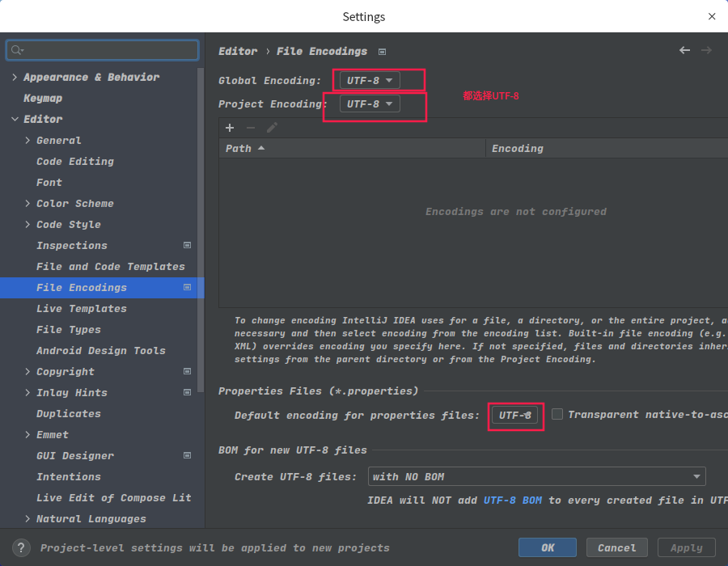Click Editor in the breadcrumb path
The width and height of the screenshot is (728, 566).
[x=238, y=51]
